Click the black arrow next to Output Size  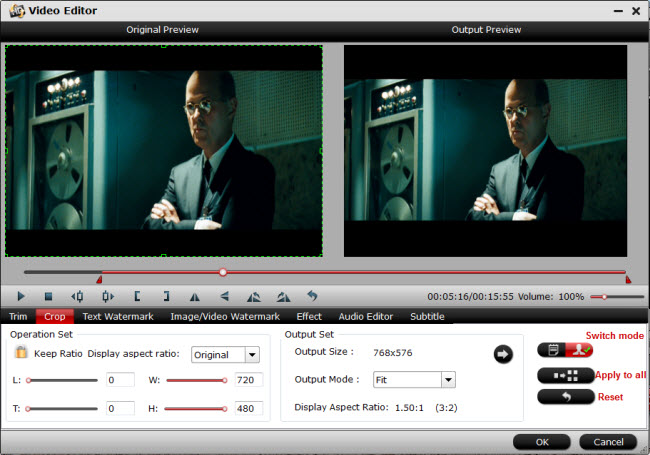(503, 354)
